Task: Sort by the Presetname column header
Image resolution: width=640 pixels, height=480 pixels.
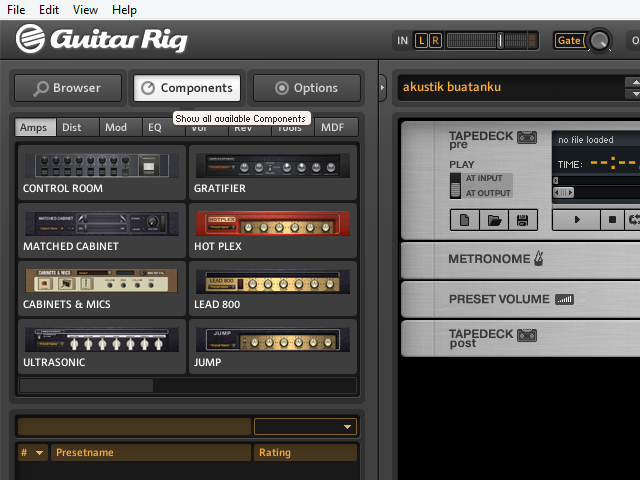Action: (x=151, y=453)
